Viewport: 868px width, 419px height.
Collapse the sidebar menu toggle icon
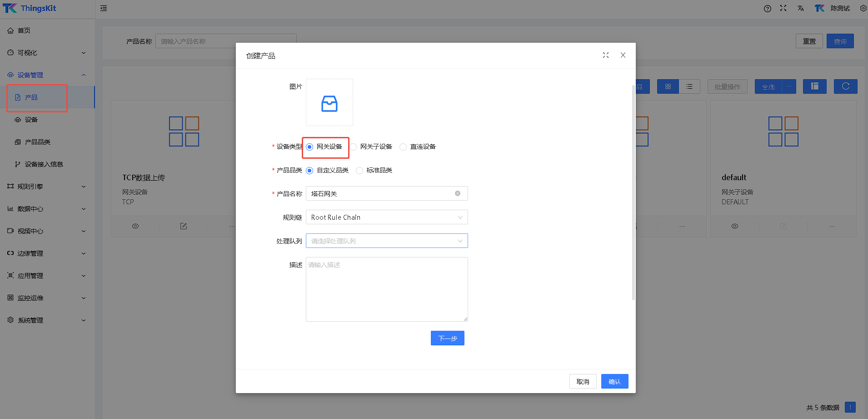point(104,8)
